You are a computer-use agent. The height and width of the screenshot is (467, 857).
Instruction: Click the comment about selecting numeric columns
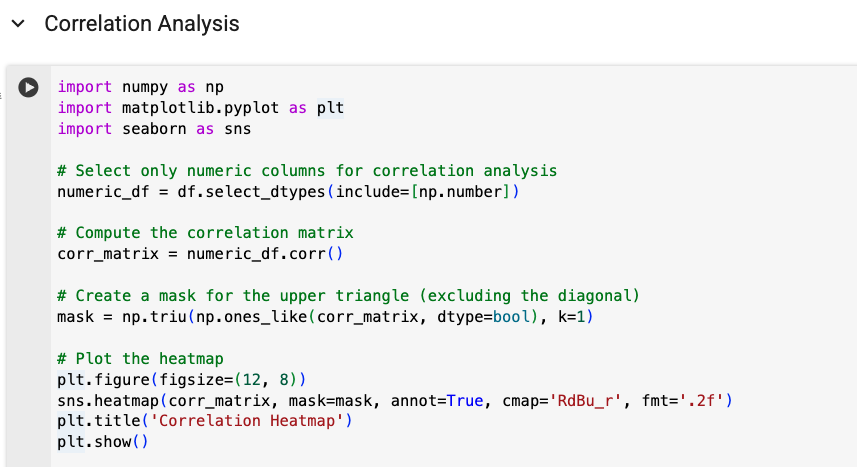307,171
